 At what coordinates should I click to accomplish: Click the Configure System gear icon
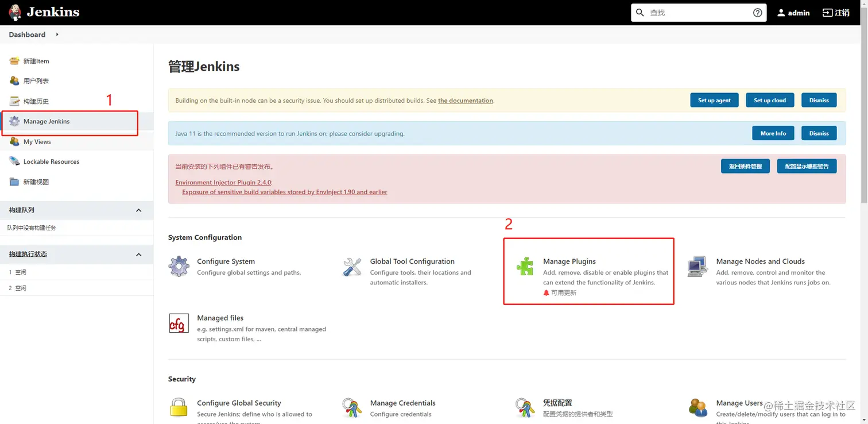coord(179,267)
